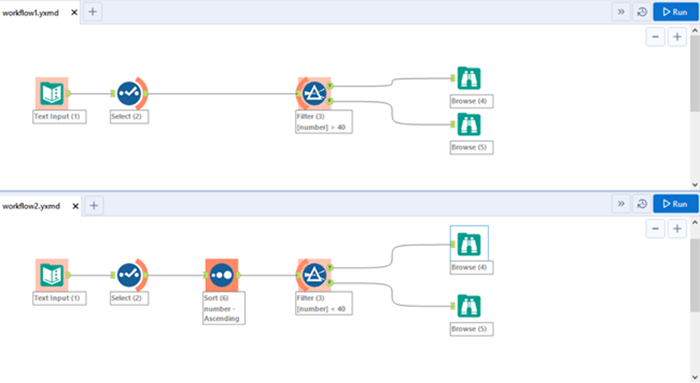700x383 pixels.
Task: Add new tab next to workflow1.yxmd
Action: (92, 12)
